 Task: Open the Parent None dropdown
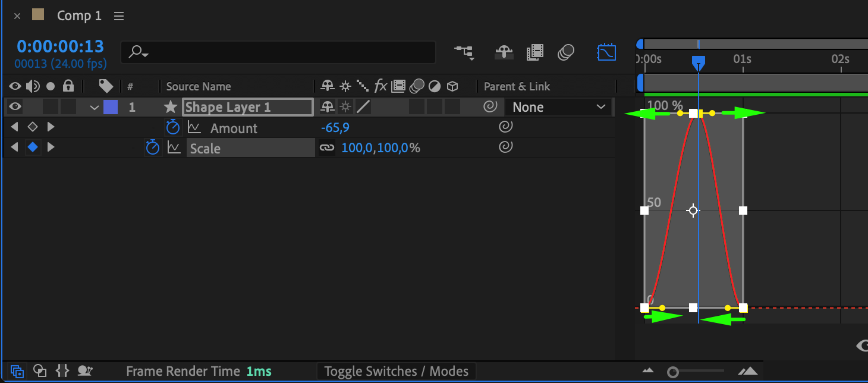pyautogui.click(x=557, y=107)
